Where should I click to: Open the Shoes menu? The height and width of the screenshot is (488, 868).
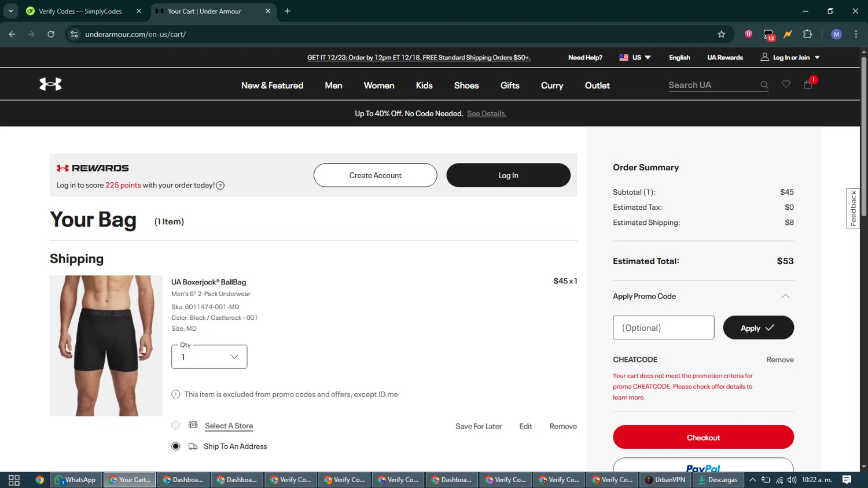[x=466, y=86]
